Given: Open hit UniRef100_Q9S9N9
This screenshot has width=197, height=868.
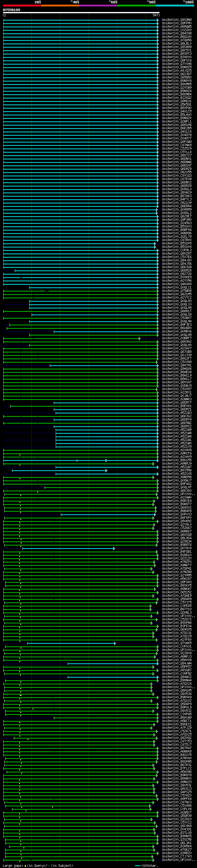Looking at the screenshot, I should (x=177, y=20).
